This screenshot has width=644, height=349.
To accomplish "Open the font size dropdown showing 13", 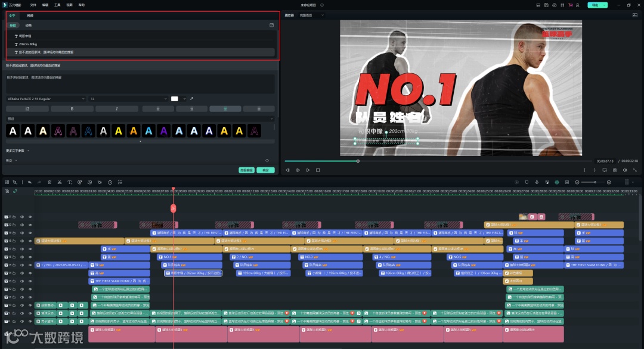I will pos(129,99).
